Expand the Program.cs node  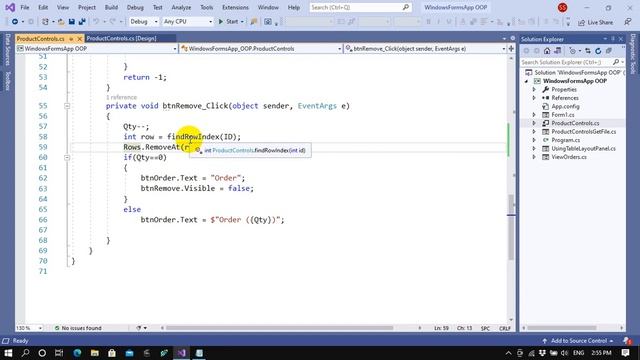pos(534,140)
